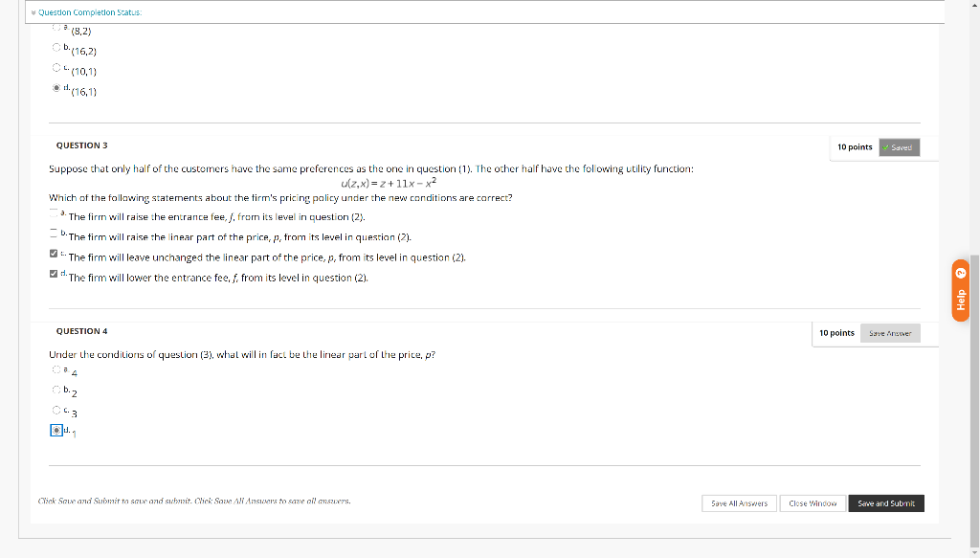Click the '10 points' label of Question 3
Screen dimensions: 980x558
coord(855,146)
